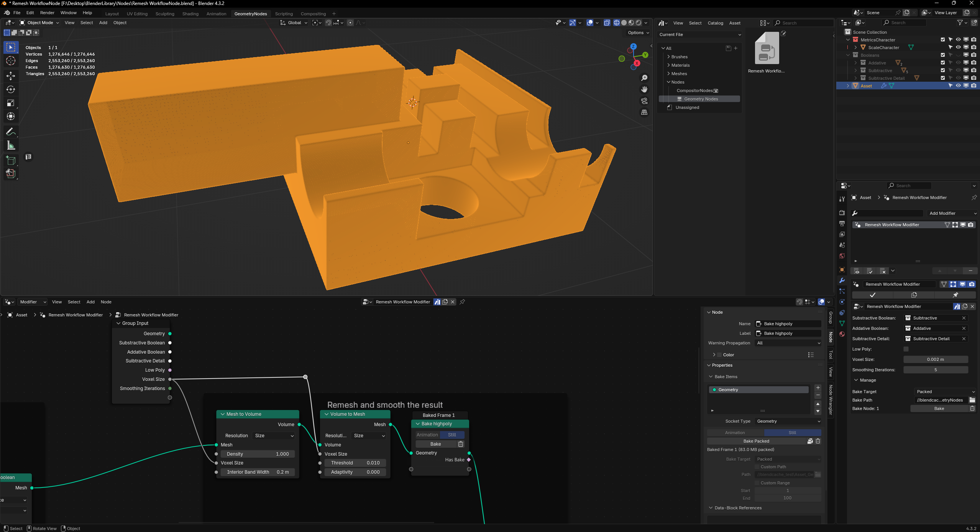Select the Rotate tool

coord(11,89)
